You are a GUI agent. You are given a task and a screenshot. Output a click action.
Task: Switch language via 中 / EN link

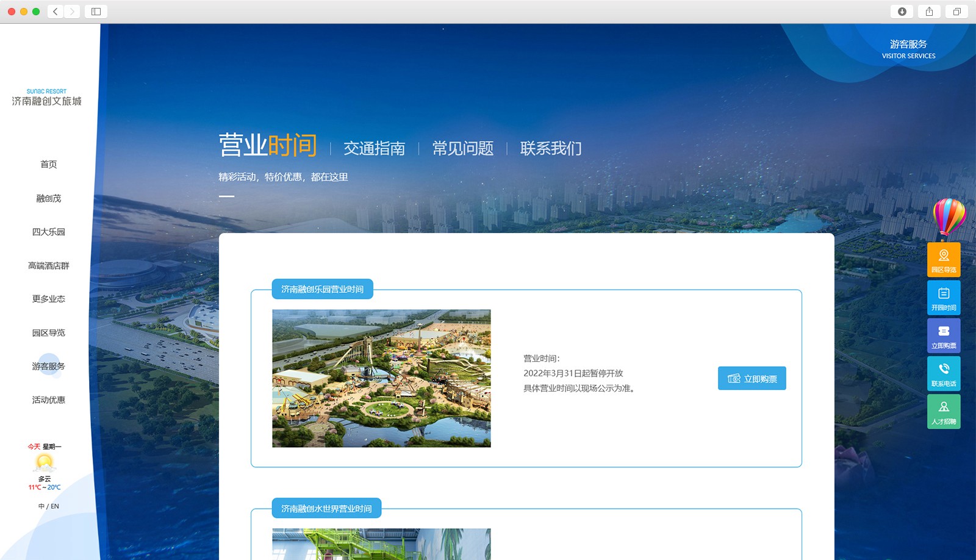[49, 506]
